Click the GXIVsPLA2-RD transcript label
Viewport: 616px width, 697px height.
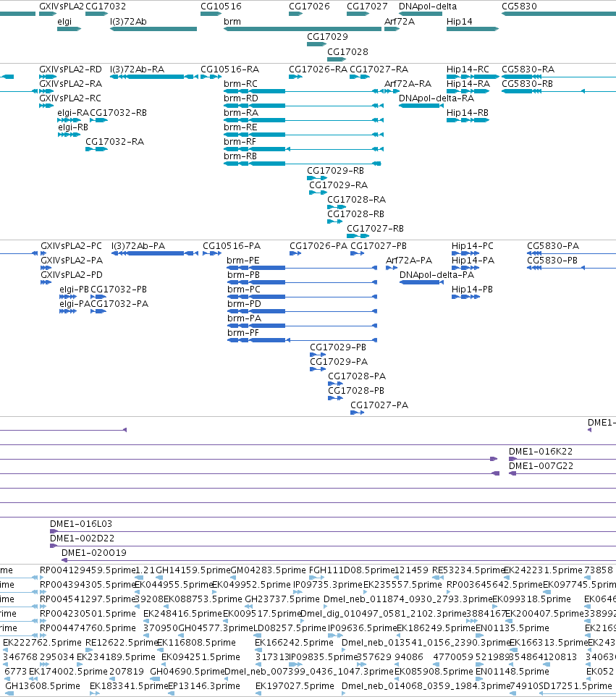(71, 69)
